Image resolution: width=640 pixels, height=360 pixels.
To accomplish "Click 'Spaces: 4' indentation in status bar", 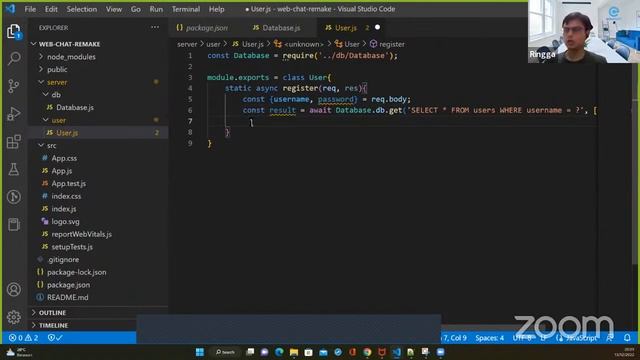I will (x=489, y=338).
